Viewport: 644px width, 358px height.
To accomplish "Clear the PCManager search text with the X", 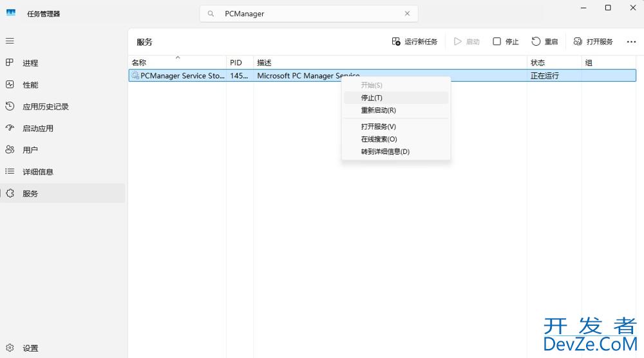I will point(407,14).
